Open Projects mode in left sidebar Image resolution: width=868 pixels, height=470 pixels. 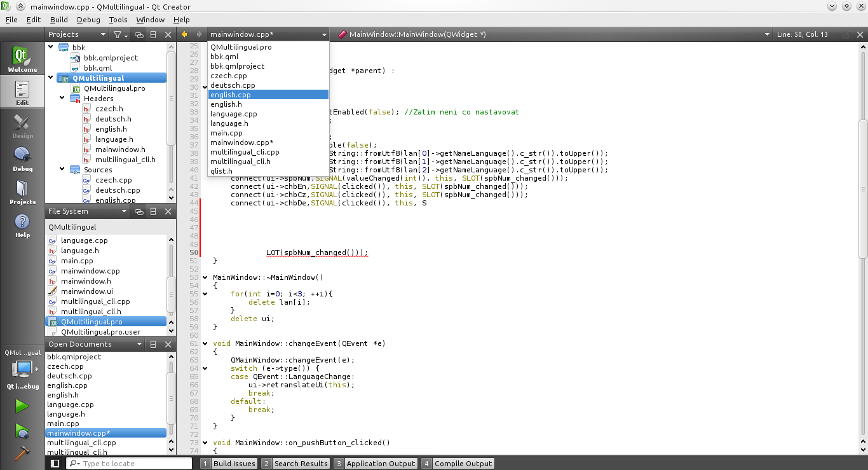pyautogui.click(x=22, y=192)
